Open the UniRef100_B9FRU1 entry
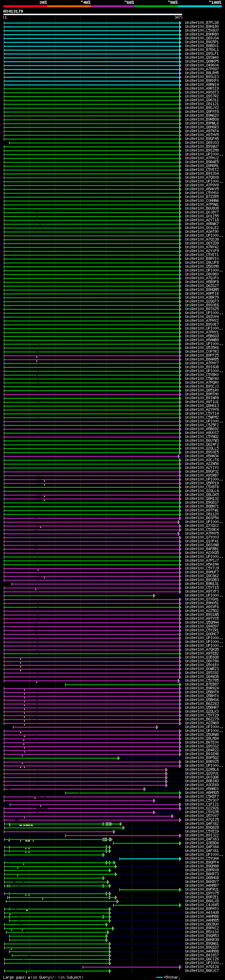225x980 pixels. [202, 890]
